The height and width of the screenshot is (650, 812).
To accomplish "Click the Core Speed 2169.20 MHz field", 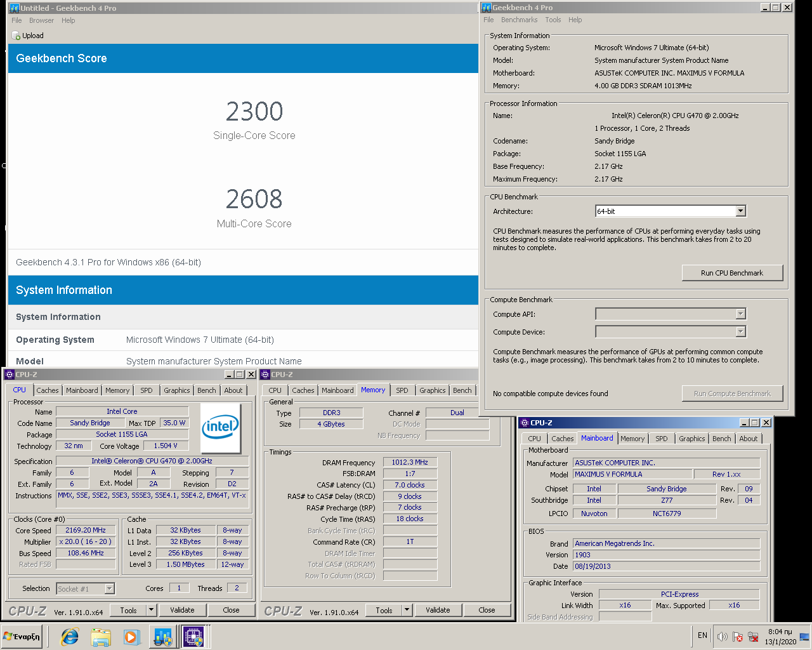I will (x=86, y=530).
